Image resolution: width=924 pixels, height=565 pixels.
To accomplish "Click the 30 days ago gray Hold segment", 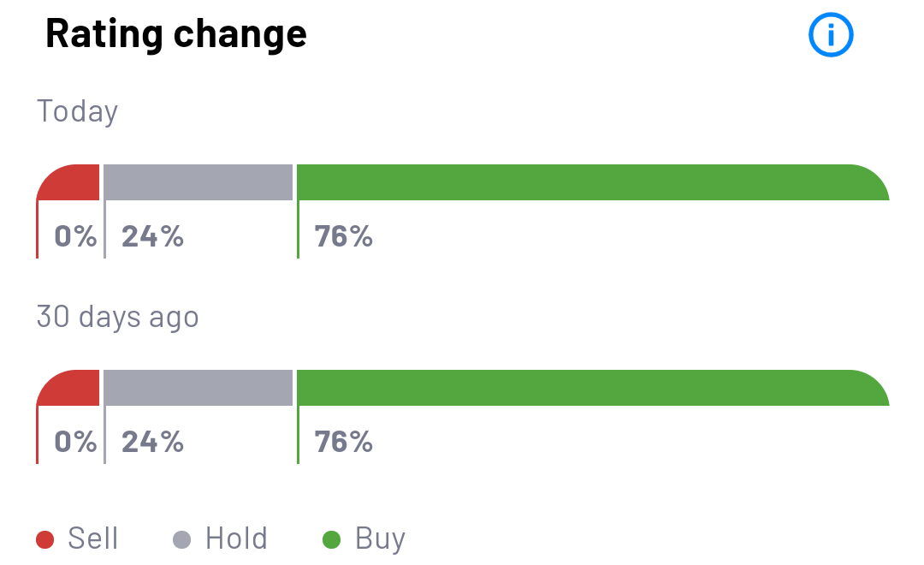I will (x=198, y=388).
